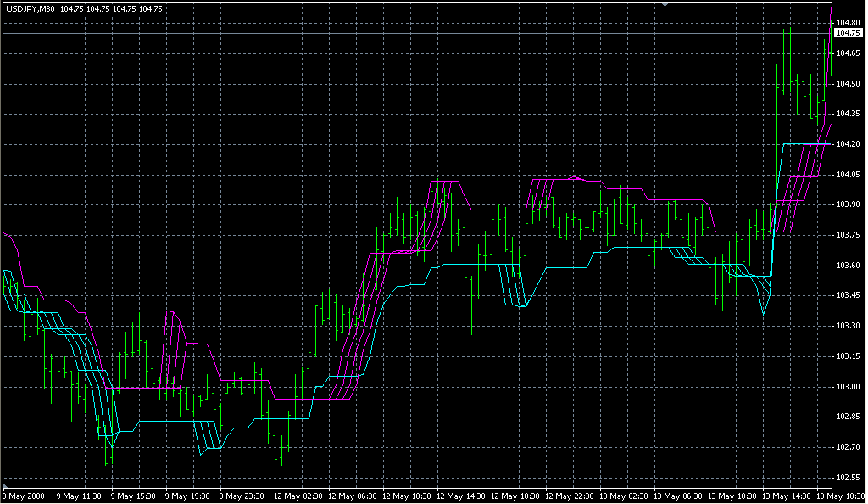Click the 12 May 10:30 time label

[406, 496]
